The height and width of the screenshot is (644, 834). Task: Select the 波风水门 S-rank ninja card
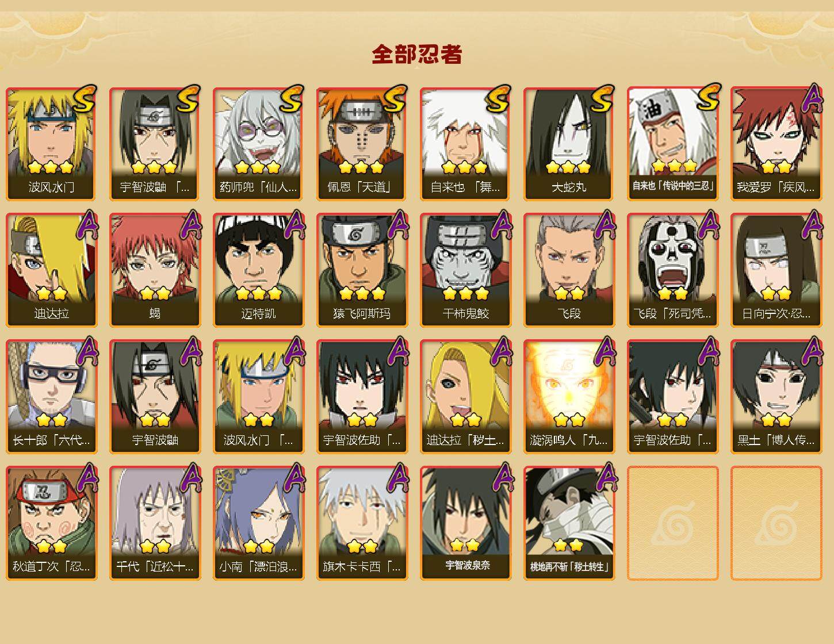coord(52,144)
